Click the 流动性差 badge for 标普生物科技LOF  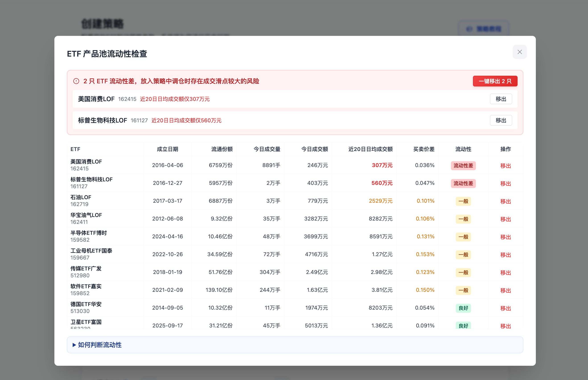click(x=463, y=183)
